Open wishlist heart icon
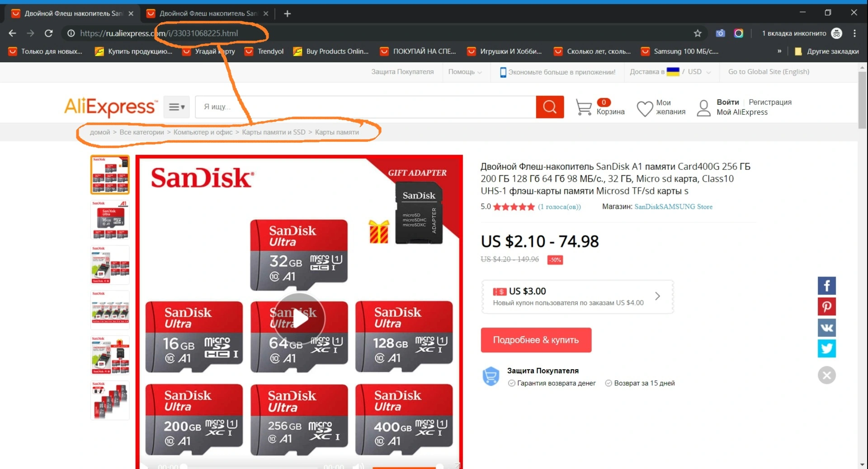The height and width of the screenshot is (469, 868). click(645, 108)
